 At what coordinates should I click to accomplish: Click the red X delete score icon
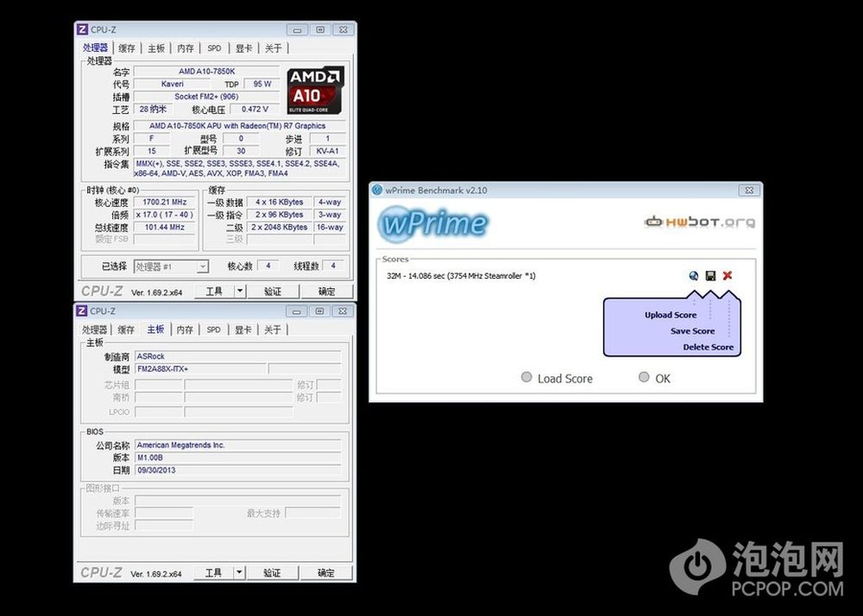(x=728, y=275)
